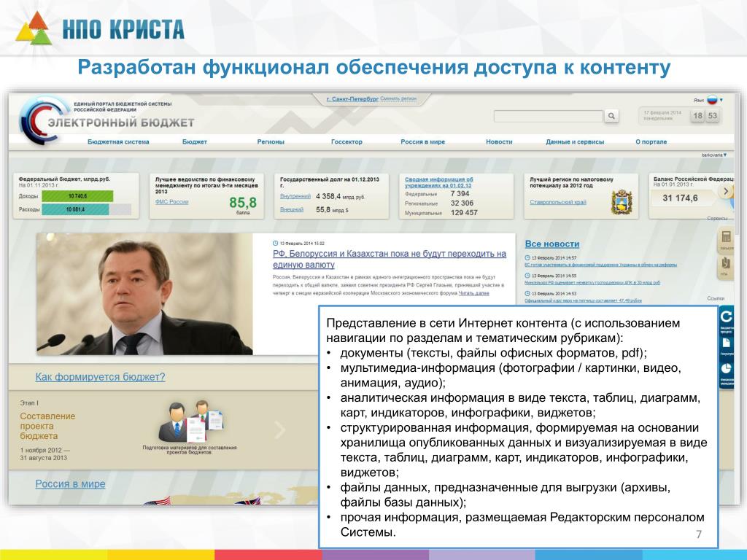Click the officials illustration icon in budget stage
Viewport: 747px width, 560px height.
(x=190, y=422)
